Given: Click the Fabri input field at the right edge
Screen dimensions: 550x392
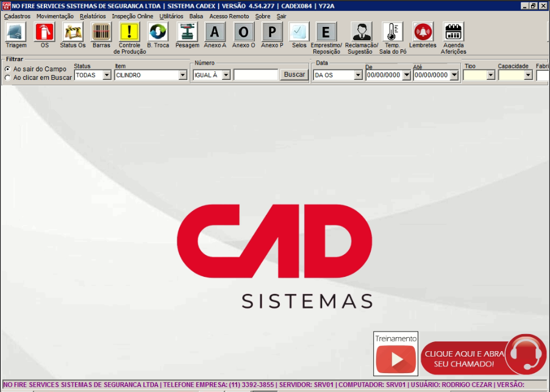Looking at the screenshot, I should point(543,76).
